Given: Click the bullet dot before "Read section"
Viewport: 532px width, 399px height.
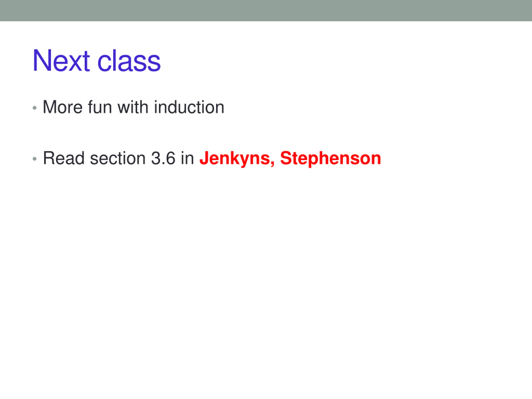Looking at the screenshot, I should point(35,159).
